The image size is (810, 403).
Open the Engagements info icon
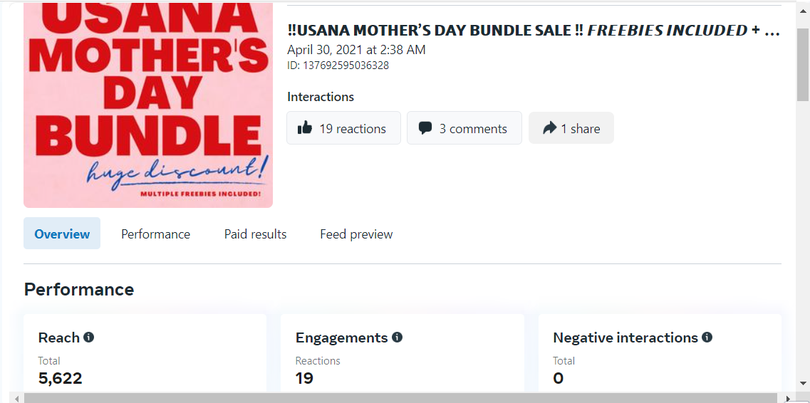coord(397,338)
